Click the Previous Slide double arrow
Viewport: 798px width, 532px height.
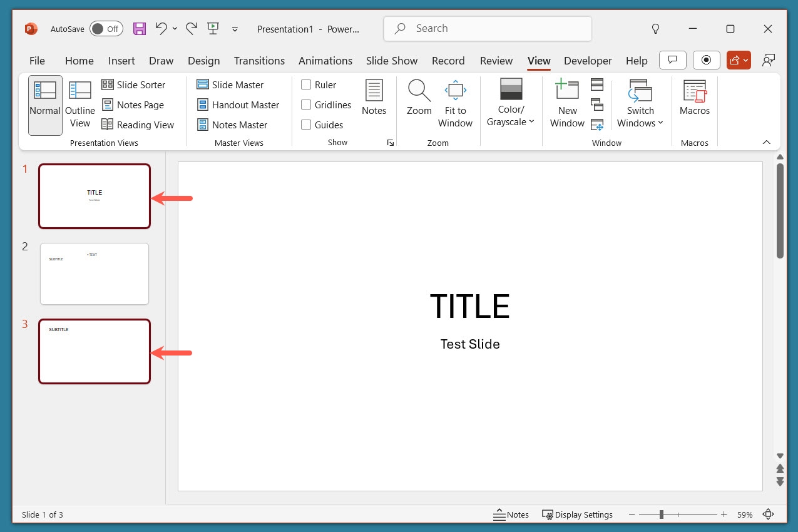pyautogui.click(x=780, y=468)
